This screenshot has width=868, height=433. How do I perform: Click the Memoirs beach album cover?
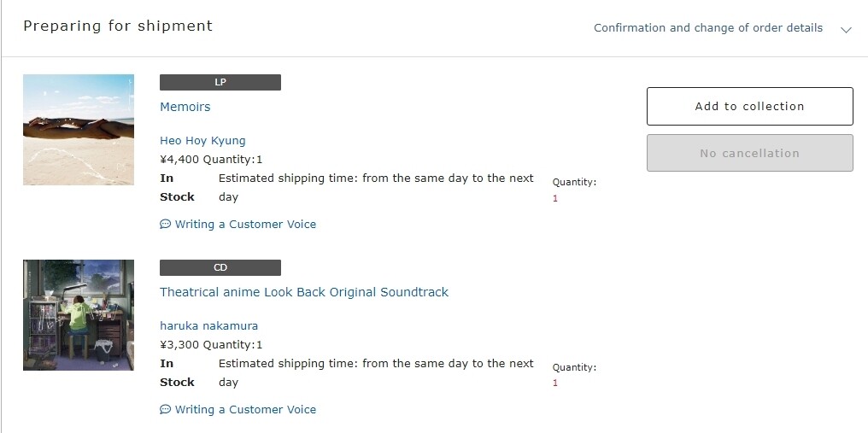79,130
